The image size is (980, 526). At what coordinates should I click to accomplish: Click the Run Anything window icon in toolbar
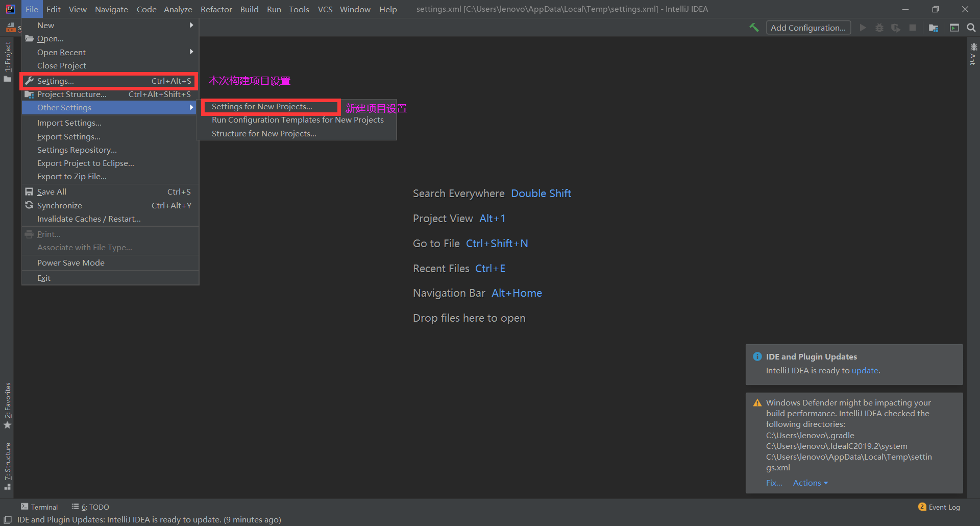pyautogui.click(x=954, y=28)
